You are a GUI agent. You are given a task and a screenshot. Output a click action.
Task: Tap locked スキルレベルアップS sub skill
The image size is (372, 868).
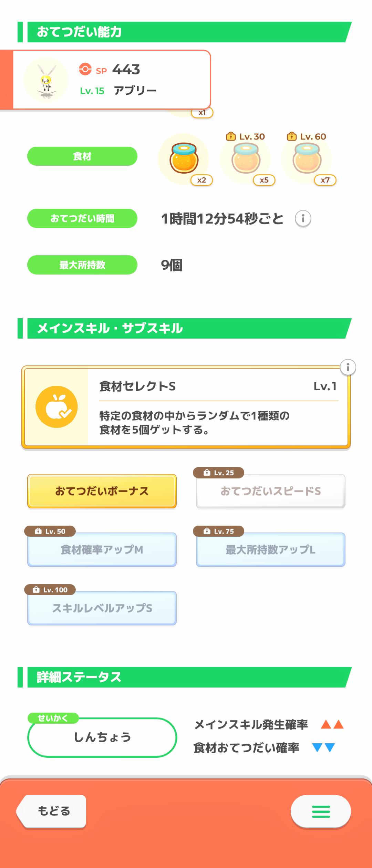coord(102,608)
